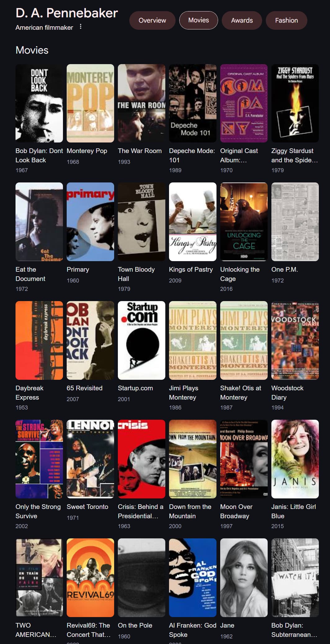Screen dimensions: 330x644
Task: Click the 'Shake! Otis at Monterey' title
Action: [241, 393]
